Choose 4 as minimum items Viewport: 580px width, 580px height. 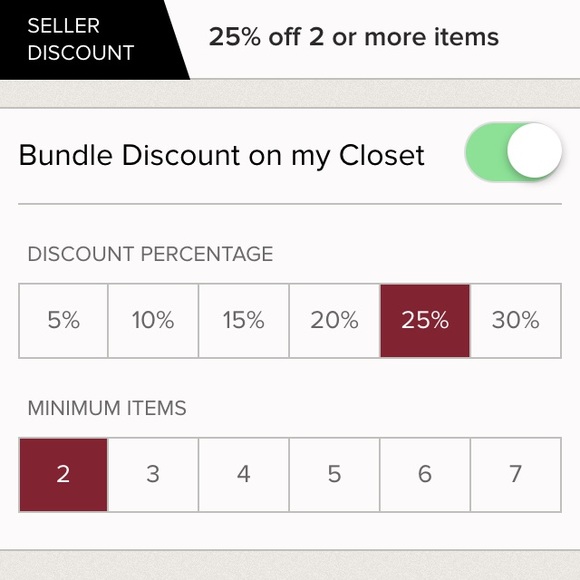244,475
